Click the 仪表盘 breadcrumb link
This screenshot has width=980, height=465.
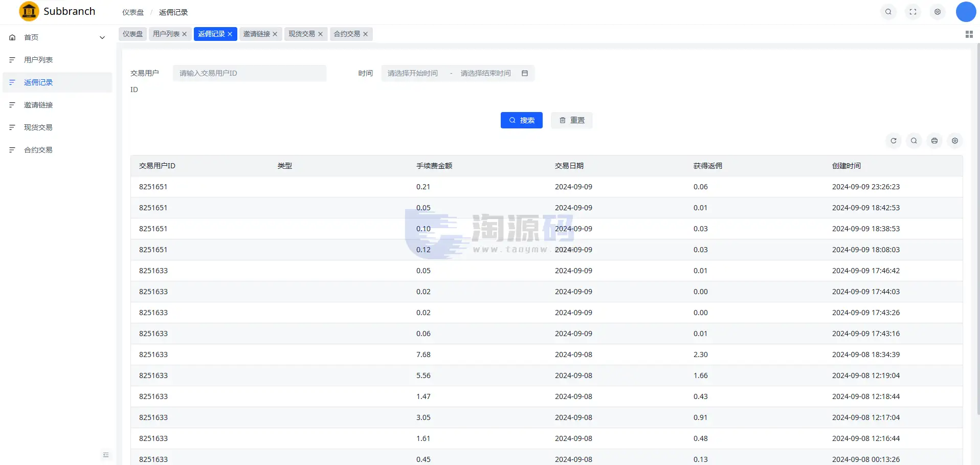[132, 12]
